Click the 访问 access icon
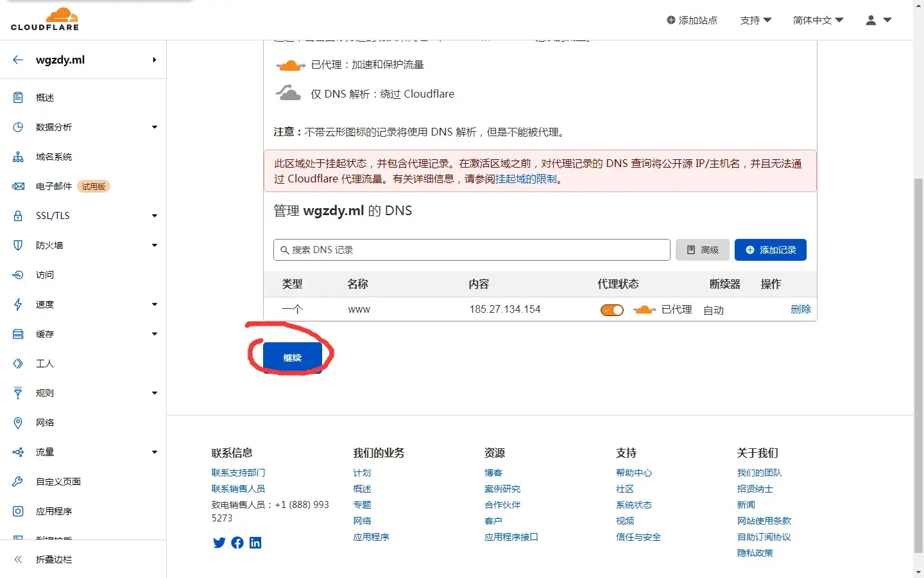The width and height of the screenshot is (924, 578). pos(18,275)
